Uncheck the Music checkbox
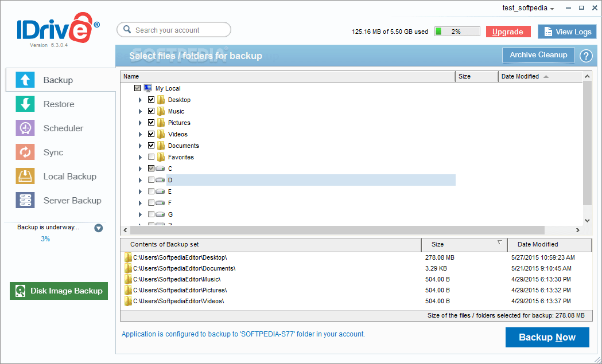Viewport: 602px width, 364px height. (x=152, y=111)
